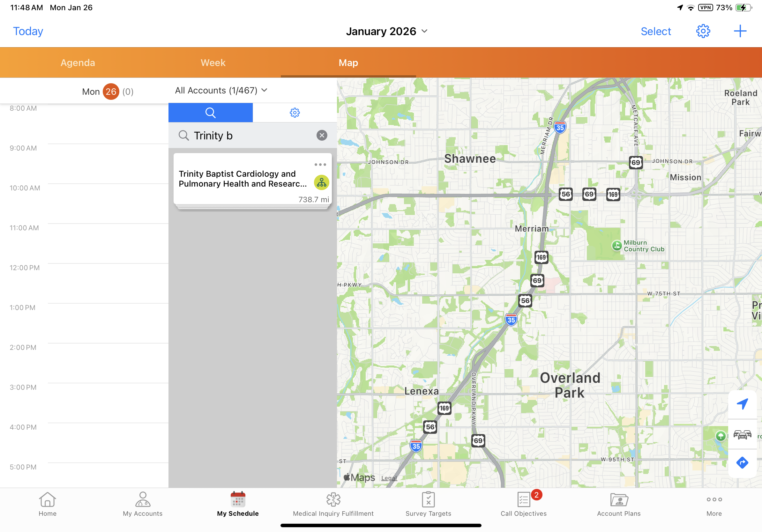The width and height of the screenshot is (762, 532).
Task: Tap the Today button
Action: 28,31
